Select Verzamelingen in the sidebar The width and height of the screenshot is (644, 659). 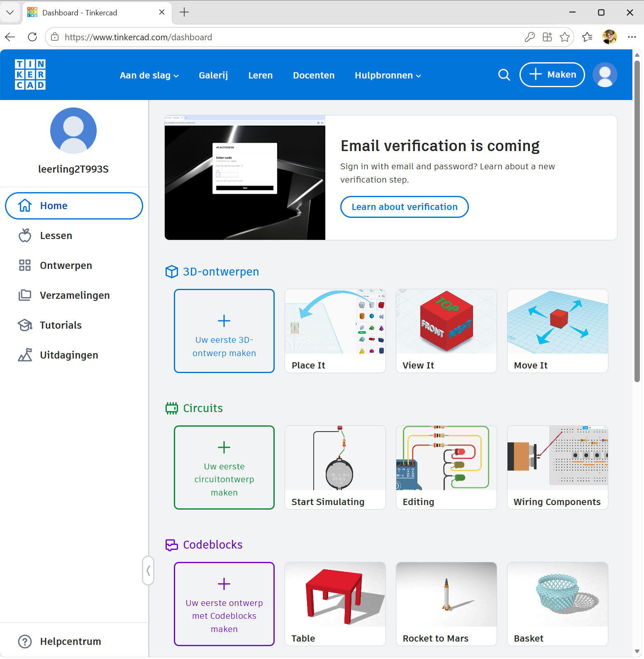pos(74,295)
